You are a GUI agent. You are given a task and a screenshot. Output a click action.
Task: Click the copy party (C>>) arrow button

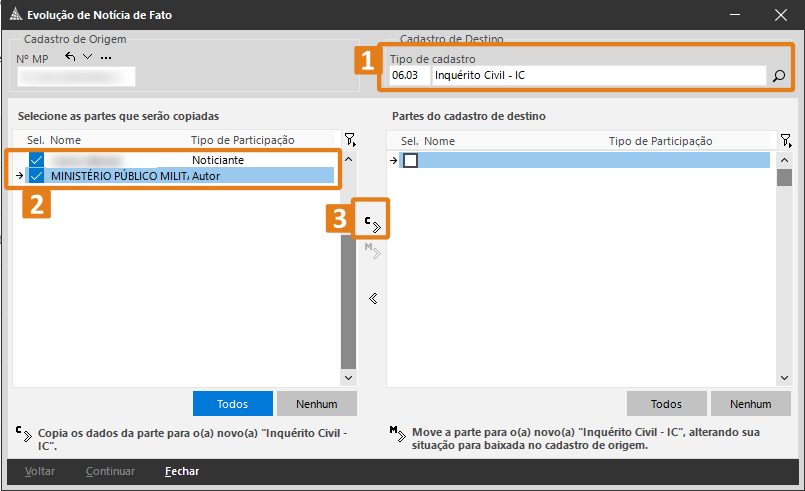coord(373,224)
